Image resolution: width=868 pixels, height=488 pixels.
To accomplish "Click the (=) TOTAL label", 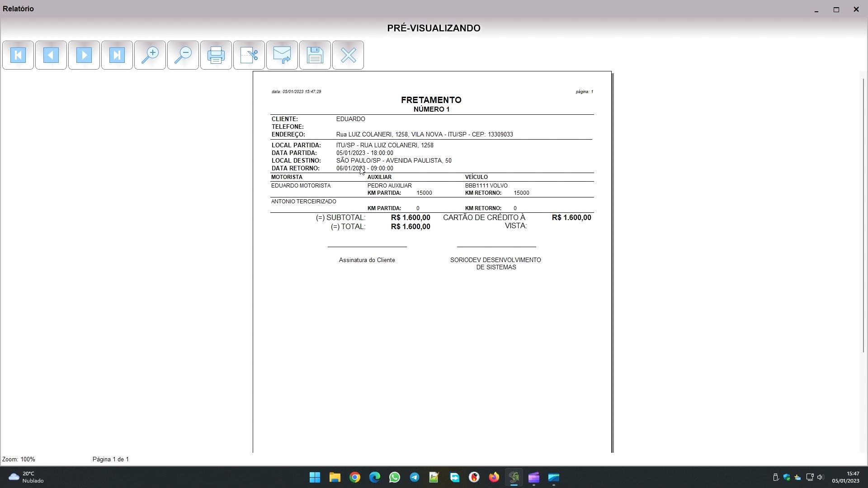I will coord(348,227).
